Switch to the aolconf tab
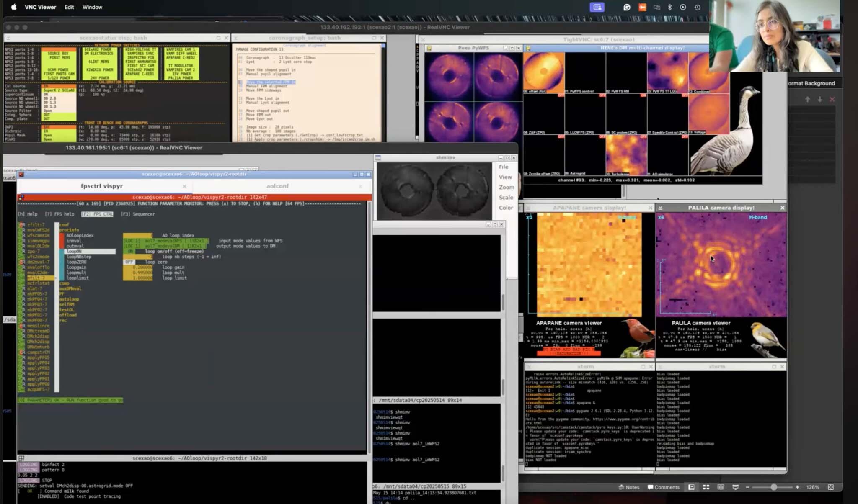The height and width of the screenshot is (504, 858). (277, 186)
